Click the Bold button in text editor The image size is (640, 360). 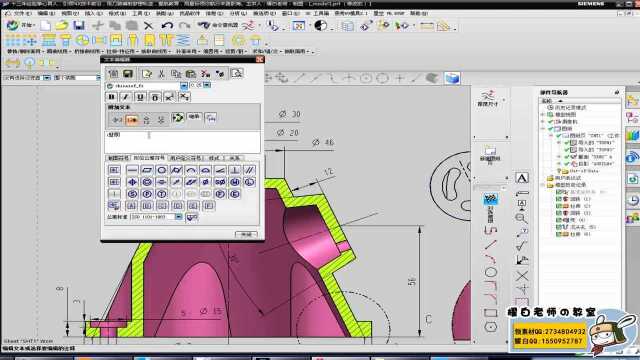111,97
